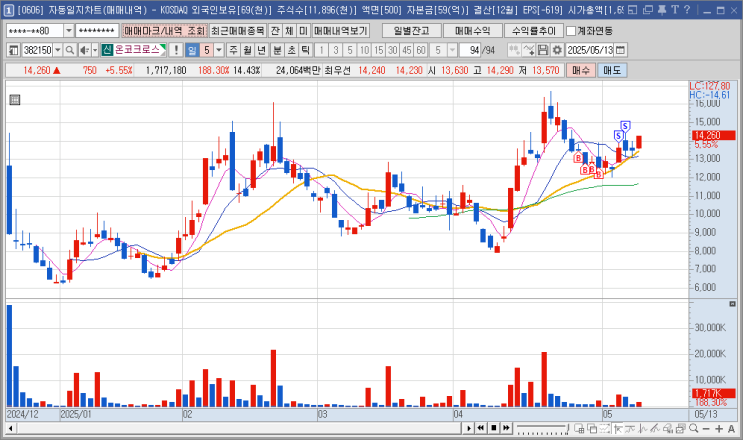Click the pin window icon in title bar
Viewport: 743px width, 440px height.
[x=662, y=9]
